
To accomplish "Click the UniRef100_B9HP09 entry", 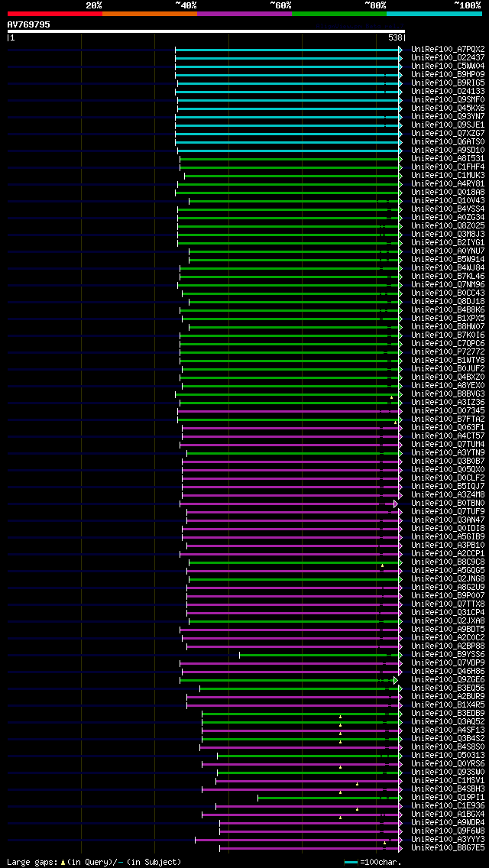I will click(448, 75).
